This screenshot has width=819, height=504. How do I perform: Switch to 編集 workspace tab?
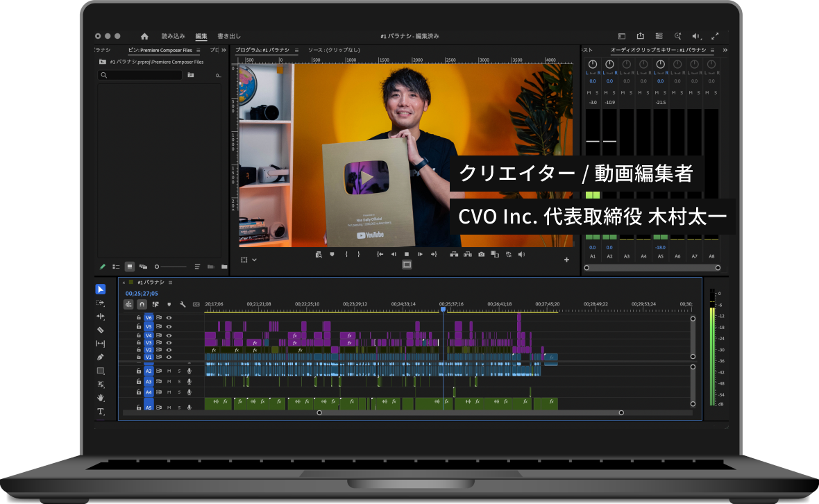tap(201, 36)
